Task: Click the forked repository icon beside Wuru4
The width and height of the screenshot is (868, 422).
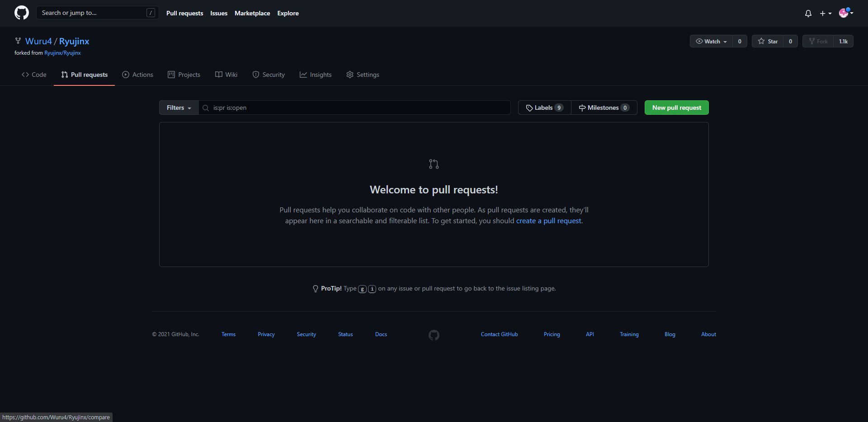Action: click(x=18, y=41)
